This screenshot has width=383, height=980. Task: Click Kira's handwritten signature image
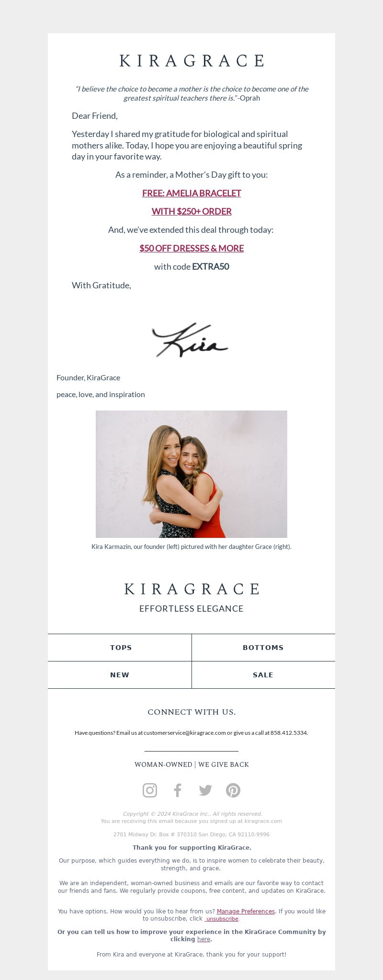point(190,340)
